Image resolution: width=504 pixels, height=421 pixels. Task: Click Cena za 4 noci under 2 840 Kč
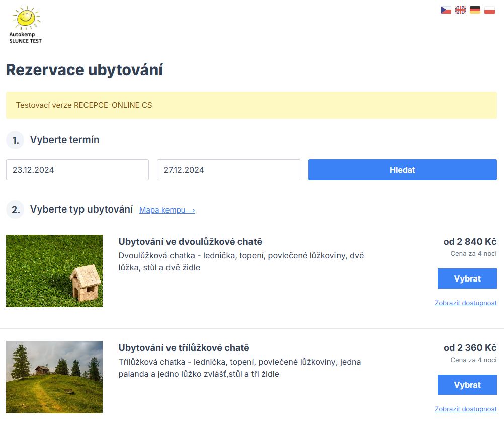click(473, 254)
